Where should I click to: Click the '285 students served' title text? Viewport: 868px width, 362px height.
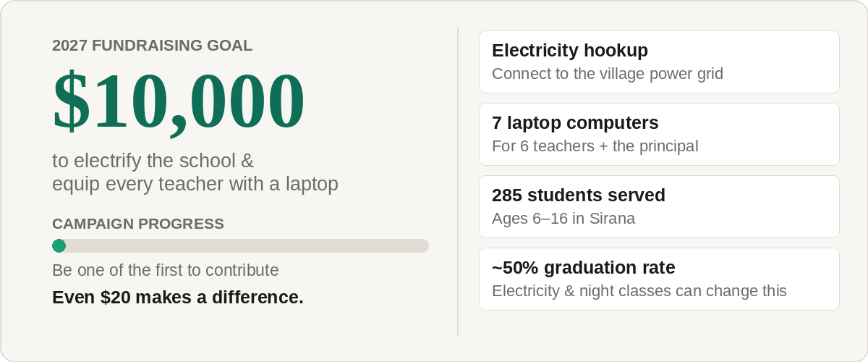pyautogui.click(x=579, y=195)
